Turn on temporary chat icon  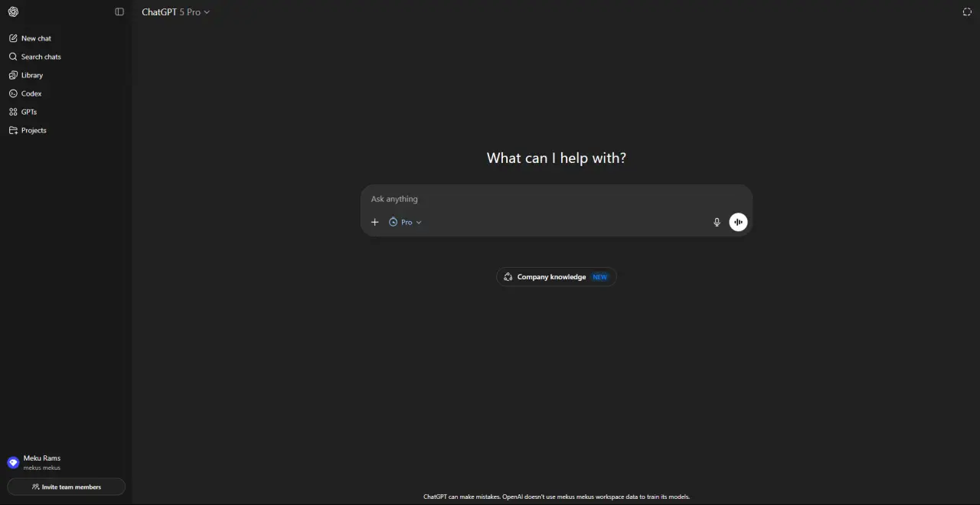[967, 12]
